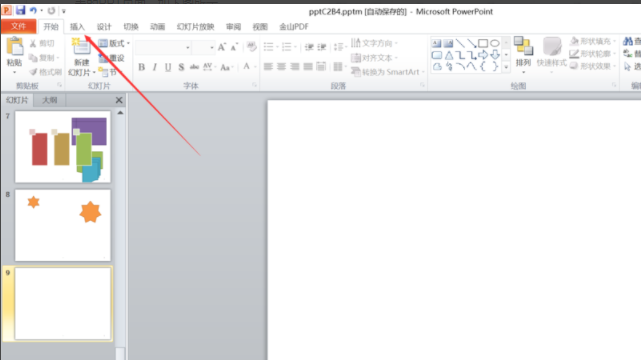Click the Save icon in quick access toolbar
This screenshot has width=641, height=360.
pos(20,10)
